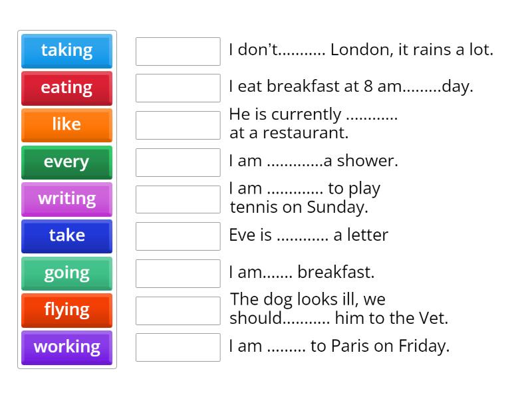The height and width of the screenshot is (399, 532).
Task: Click the dark blue 'take' tile
Action: tap(66, 235)
